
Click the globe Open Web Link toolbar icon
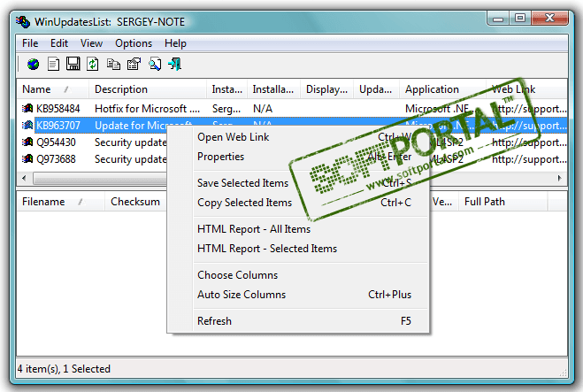[x=33, y=65]
